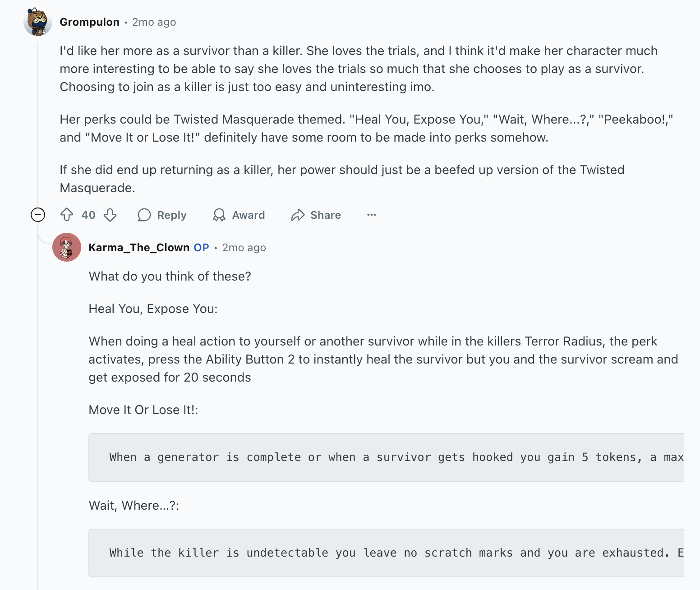Click Karma_The_Clown's clown avatar
The height and width of the screenshot is (590, 700).
pos(67,247)
